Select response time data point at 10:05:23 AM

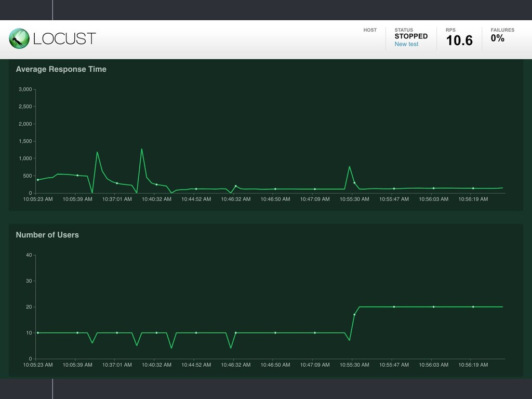coord(38,180)
